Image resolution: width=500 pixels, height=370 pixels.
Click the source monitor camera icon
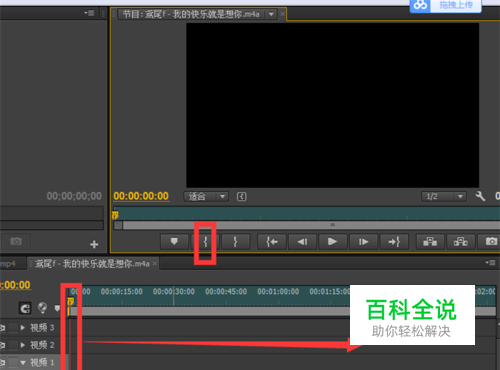pos(16,241)
